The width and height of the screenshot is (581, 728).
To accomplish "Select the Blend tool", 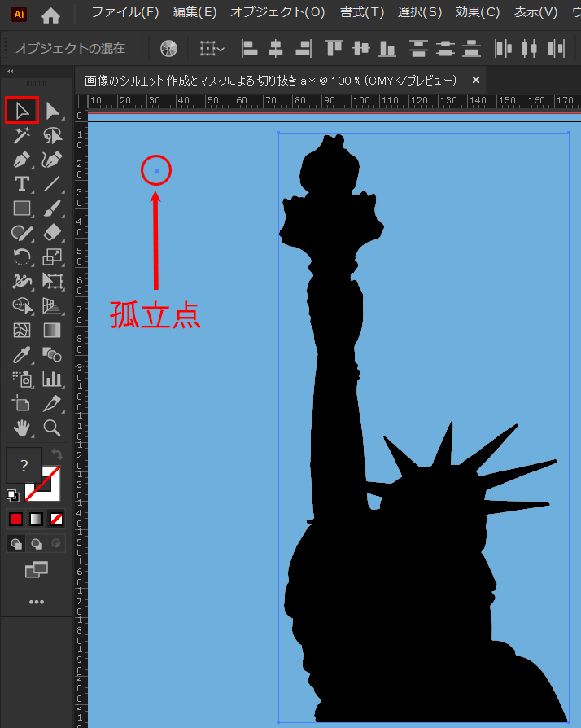I will click(52, 355).
